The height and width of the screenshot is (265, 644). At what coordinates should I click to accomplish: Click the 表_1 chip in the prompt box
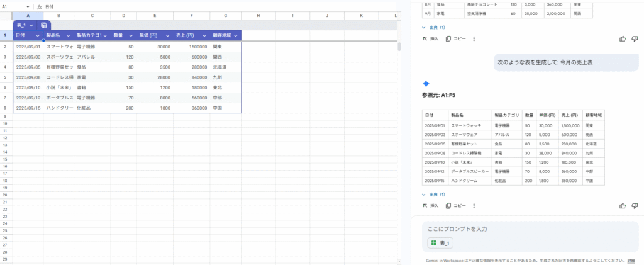[x=440, y=243]
